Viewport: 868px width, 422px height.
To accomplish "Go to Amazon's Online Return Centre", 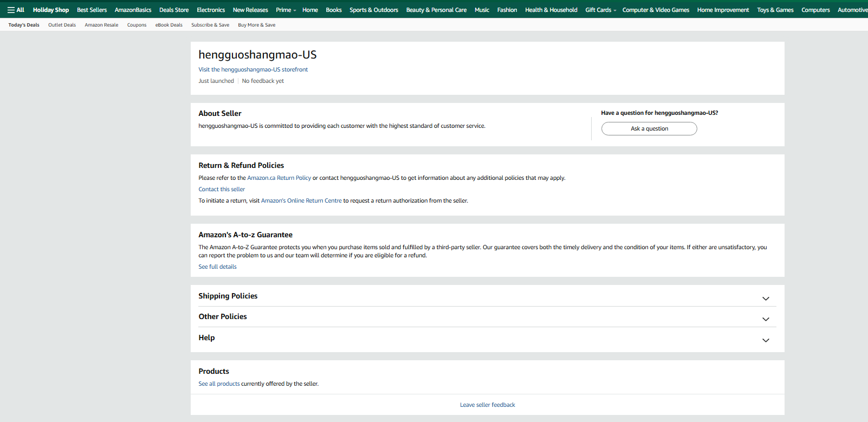I will pos(301,200).
